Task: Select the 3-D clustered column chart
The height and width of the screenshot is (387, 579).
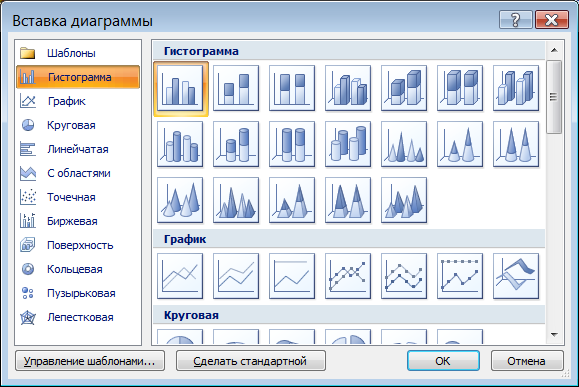Action: tap(348, 88)
